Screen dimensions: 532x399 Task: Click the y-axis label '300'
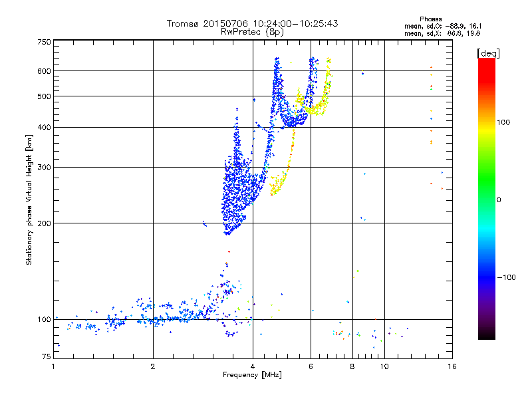point(44,168)
